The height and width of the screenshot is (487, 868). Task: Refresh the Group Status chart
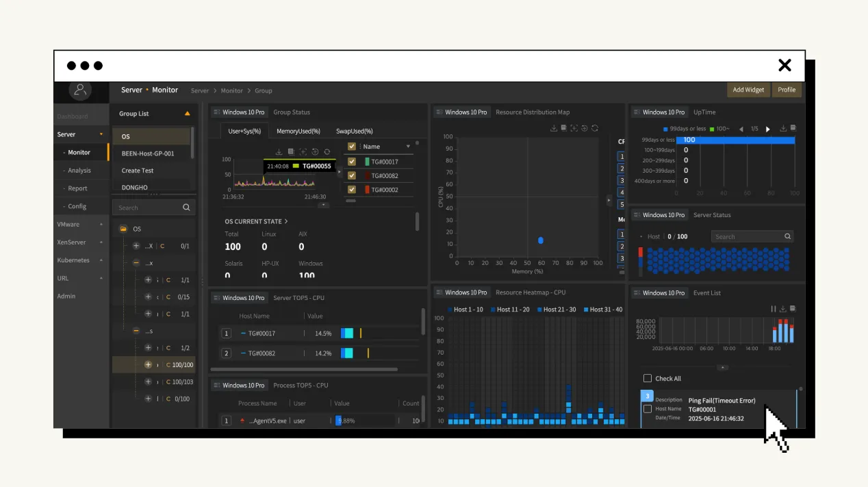(327, 152)
